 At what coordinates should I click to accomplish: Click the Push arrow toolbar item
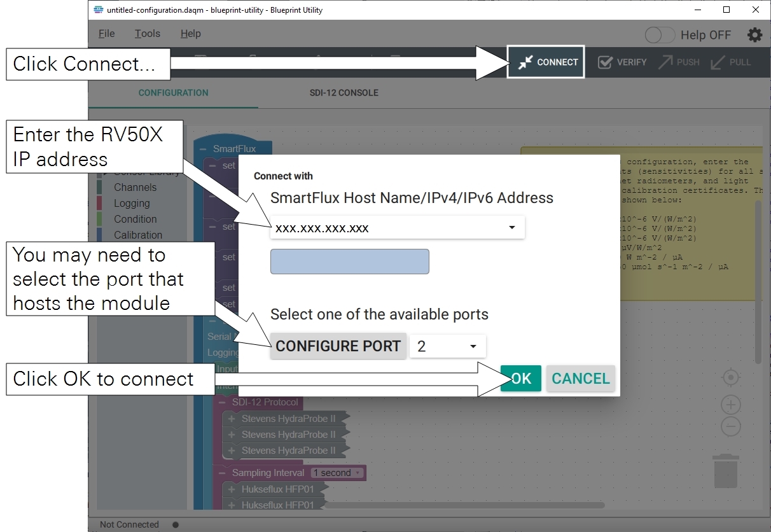pyautogui.click(x=679, y=62)
